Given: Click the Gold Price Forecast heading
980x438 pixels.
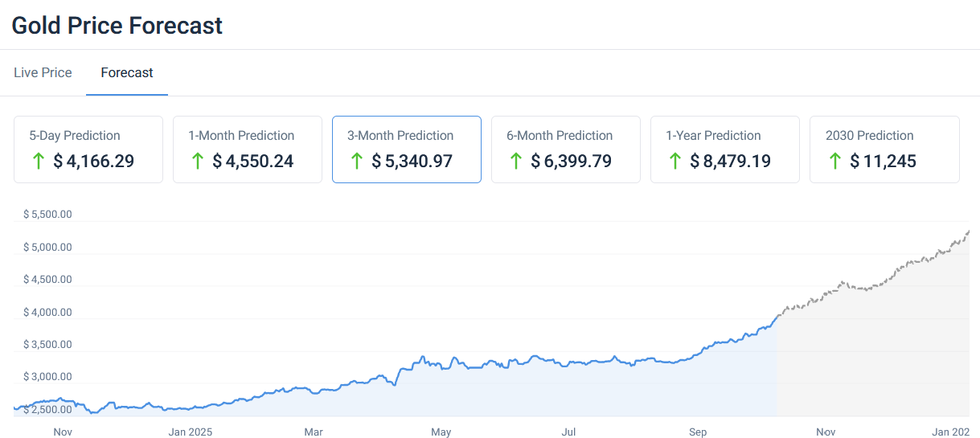Looking at the screenshot, I should pos(117,26).
